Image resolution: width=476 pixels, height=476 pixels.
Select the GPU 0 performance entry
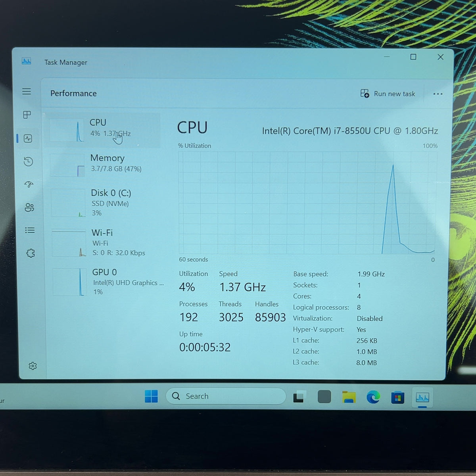click(x=108, y=282)
